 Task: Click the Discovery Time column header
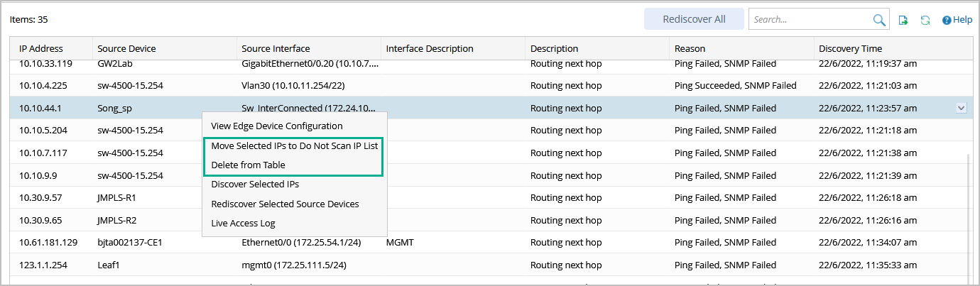coord(850,49)
